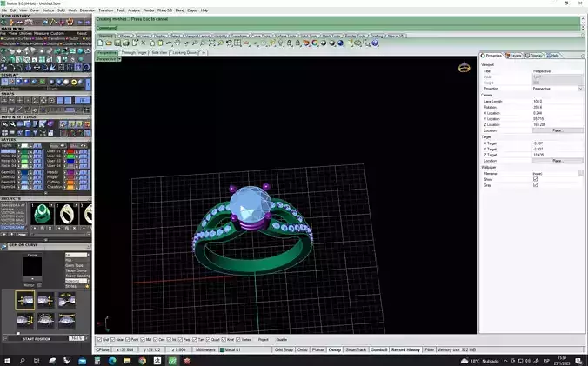Toggle the Quad osnap checkbox
The height and width of the screenshot is (366, 588).
(x=208, y=339)
